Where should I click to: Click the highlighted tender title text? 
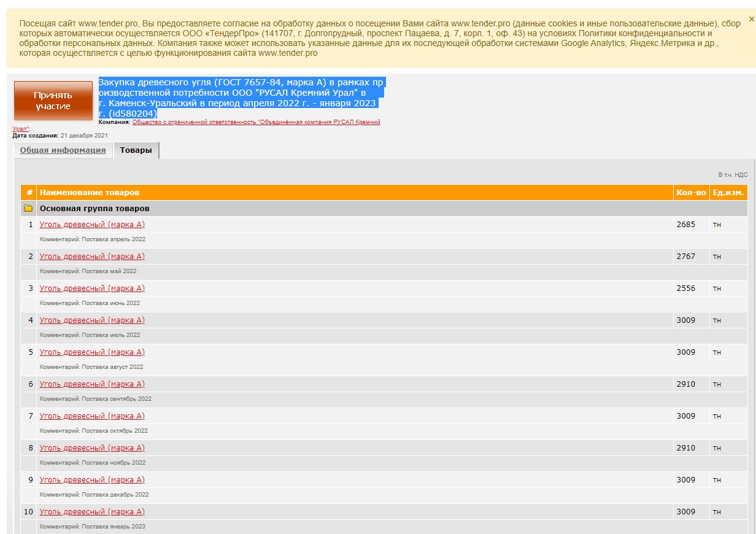pos(242,98)
